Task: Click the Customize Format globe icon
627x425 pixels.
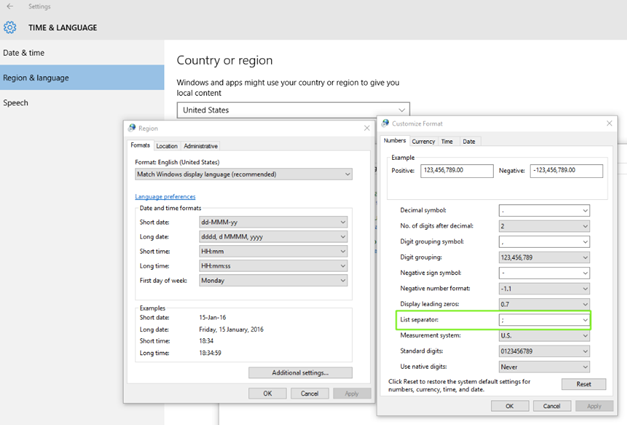Action: 385,123
